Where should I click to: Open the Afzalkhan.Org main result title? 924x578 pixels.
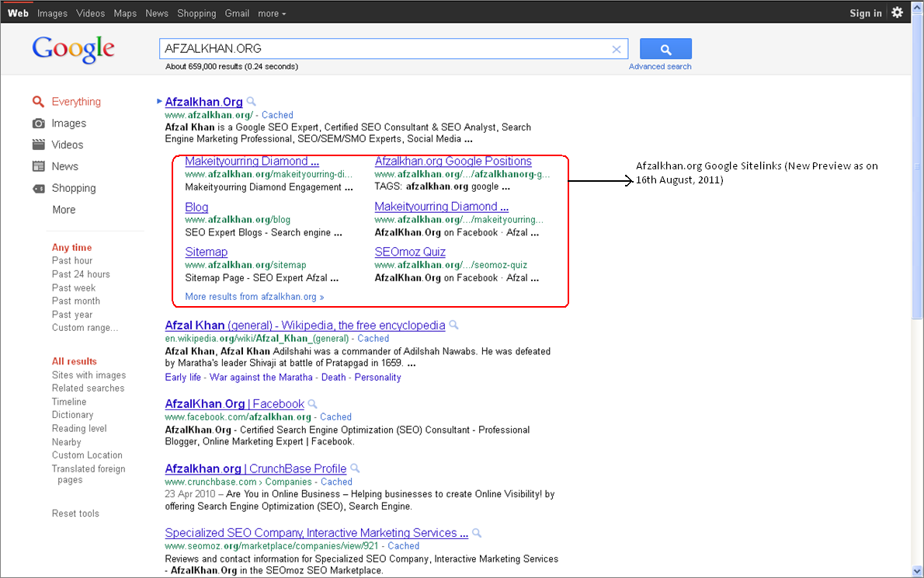coord(204,102)
